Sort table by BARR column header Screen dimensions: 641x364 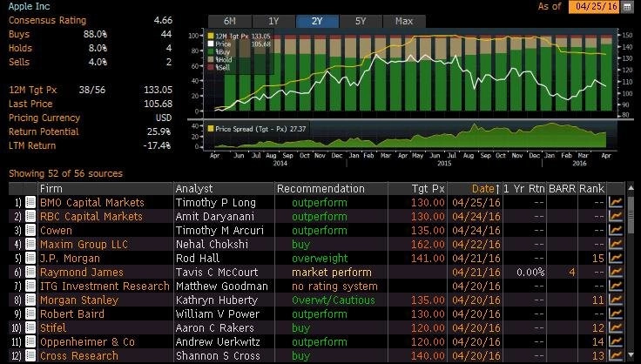pos(562,189)
